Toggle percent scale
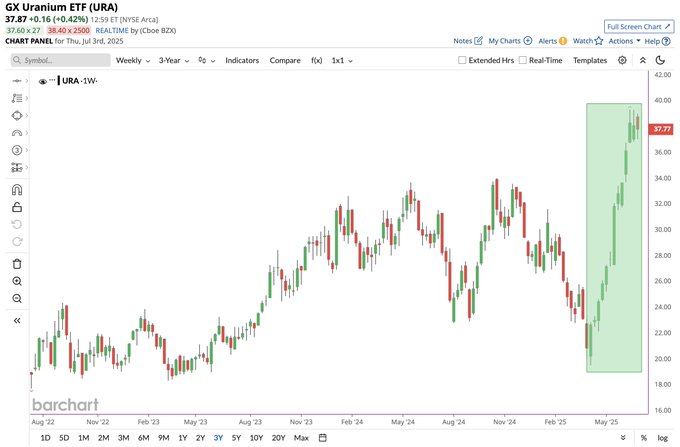Image resolution: width=680 pixels, height=447 pixels. [644, 438]
